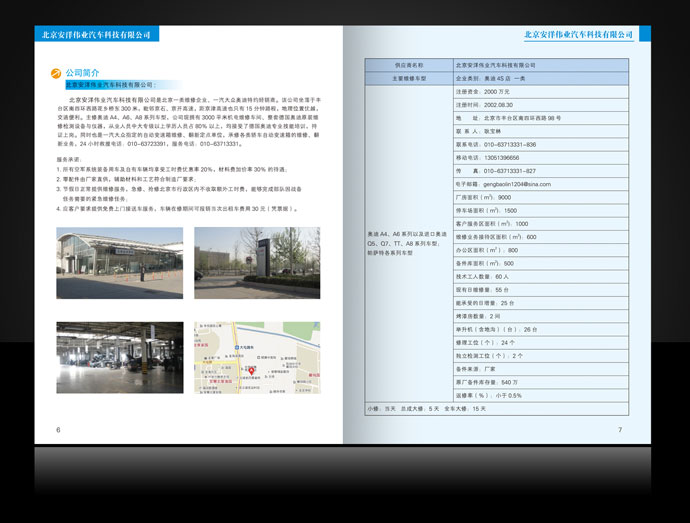The image size is (690, 523).
Task: Select service promise item 2 about parts
Action: [126, 179]
